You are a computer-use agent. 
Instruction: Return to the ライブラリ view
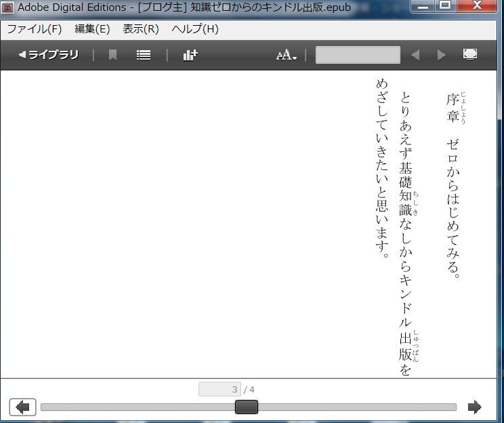[49, 55]
